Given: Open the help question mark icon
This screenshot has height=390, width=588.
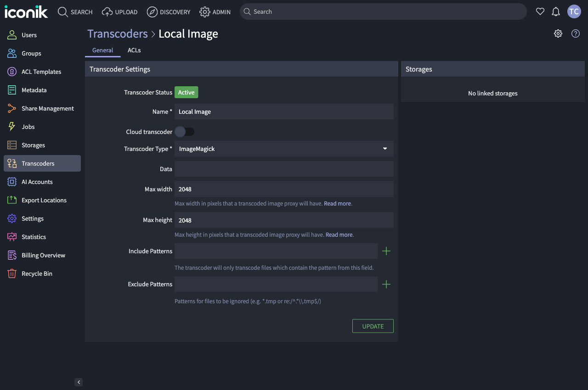Looking at the screenshot, I should (x=576, y=33).
